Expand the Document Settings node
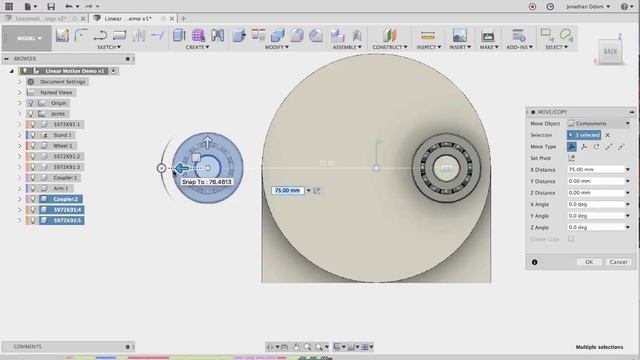 click(x=19, y=82)
